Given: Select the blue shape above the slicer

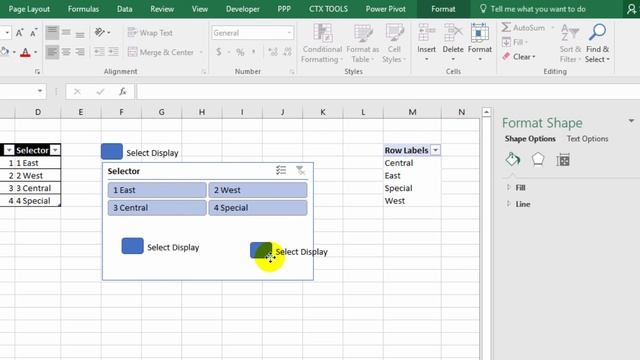Looking at the screenshot, I should 112,151.
